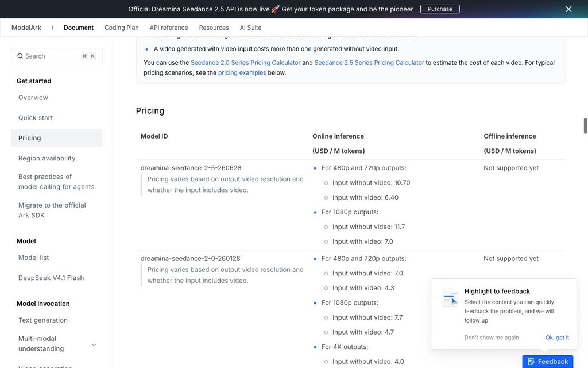This screenshot has height=368, width=588.
Task: Click the highlight document icon in popup
Action: tap(450, 298)
